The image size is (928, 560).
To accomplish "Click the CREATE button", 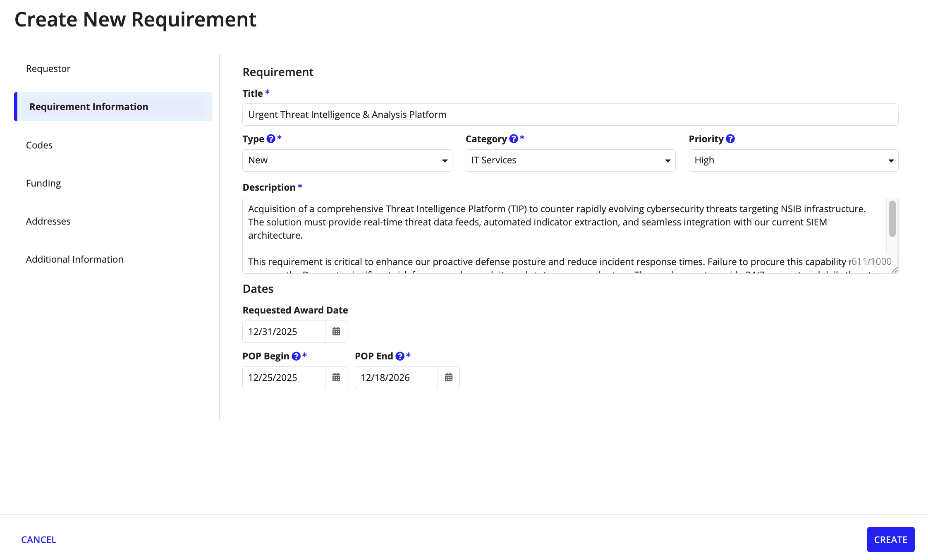I will click(x=891, y=540).
